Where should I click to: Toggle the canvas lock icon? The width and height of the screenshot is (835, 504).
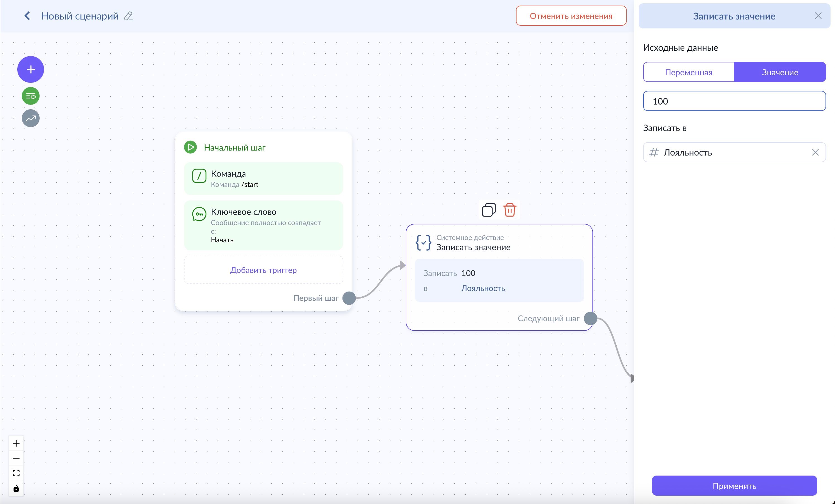(16, 488)
